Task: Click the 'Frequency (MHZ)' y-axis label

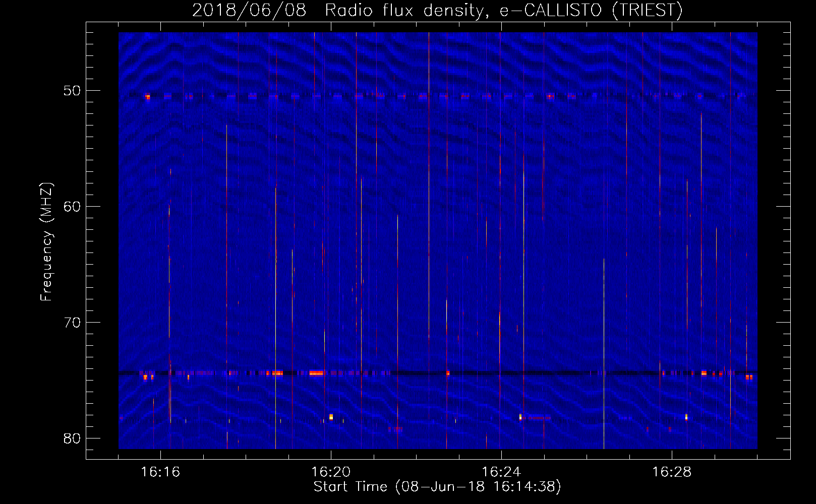Action: tap(46, 242)
